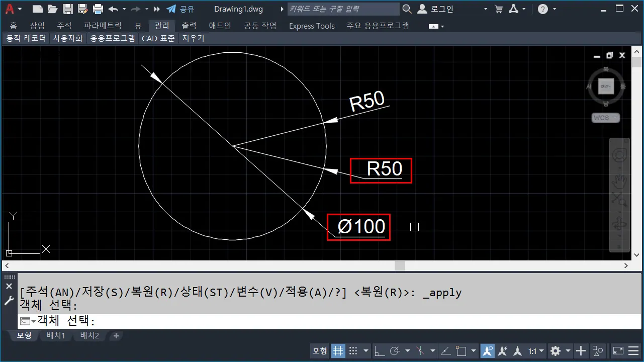Expand snap mode settings arrow
This screenshot has height=362, width=644.
pos(366,351)
